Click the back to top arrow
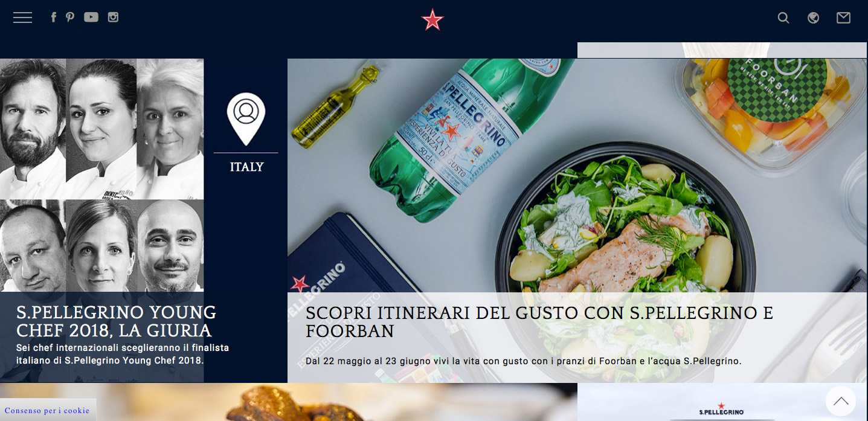Image resolution: width=868 pixels, height=421 pixels. [x=841, y=401]
